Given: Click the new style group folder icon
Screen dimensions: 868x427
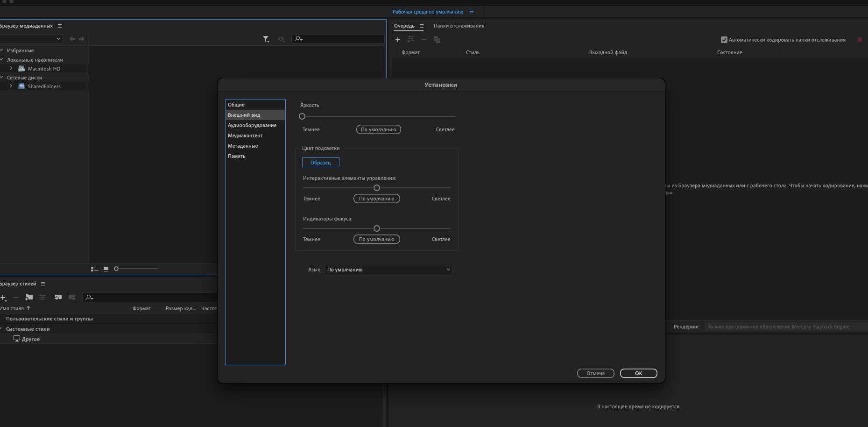Looking at the screenshot, I should [29, 297].
